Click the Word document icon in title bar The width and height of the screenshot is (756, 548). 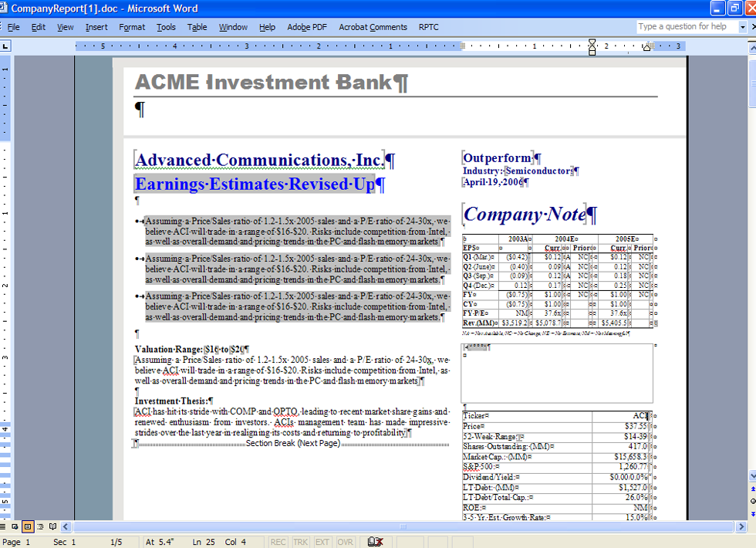pos(3,8)
